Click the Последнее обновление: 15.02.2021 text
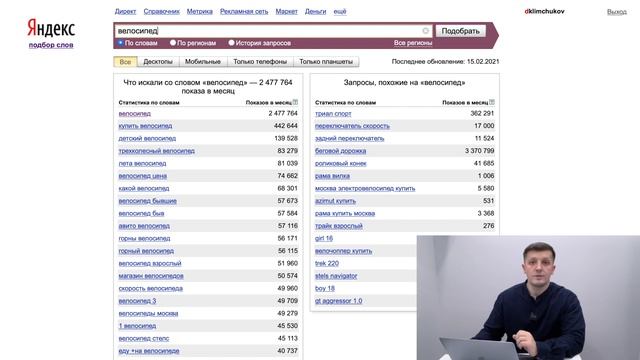 point(445,62)
